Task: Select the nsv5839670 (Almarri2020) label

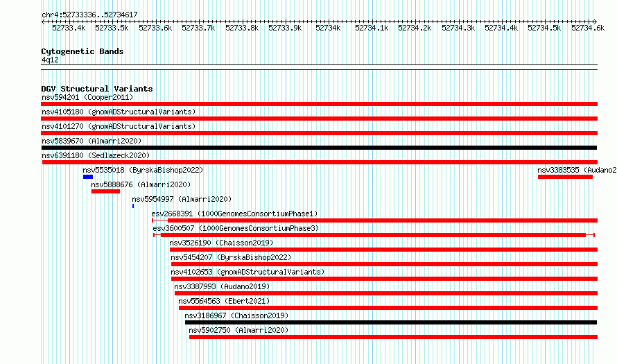Action: [x=92, y=141]
